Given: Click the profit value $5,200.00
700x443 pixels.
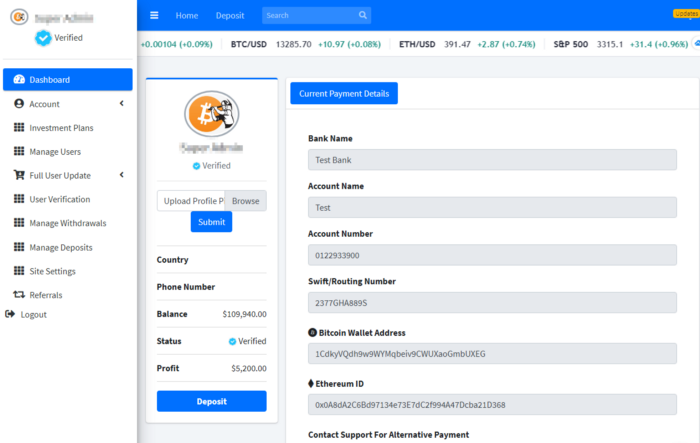Looking at the screenshot, I should point(249,368).
